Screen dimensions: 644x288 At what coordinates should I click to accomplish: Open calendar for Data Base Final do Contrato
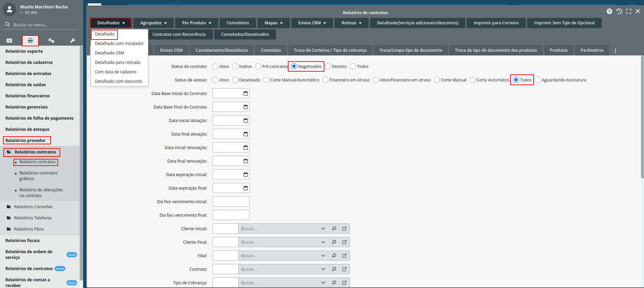point(246,107)
